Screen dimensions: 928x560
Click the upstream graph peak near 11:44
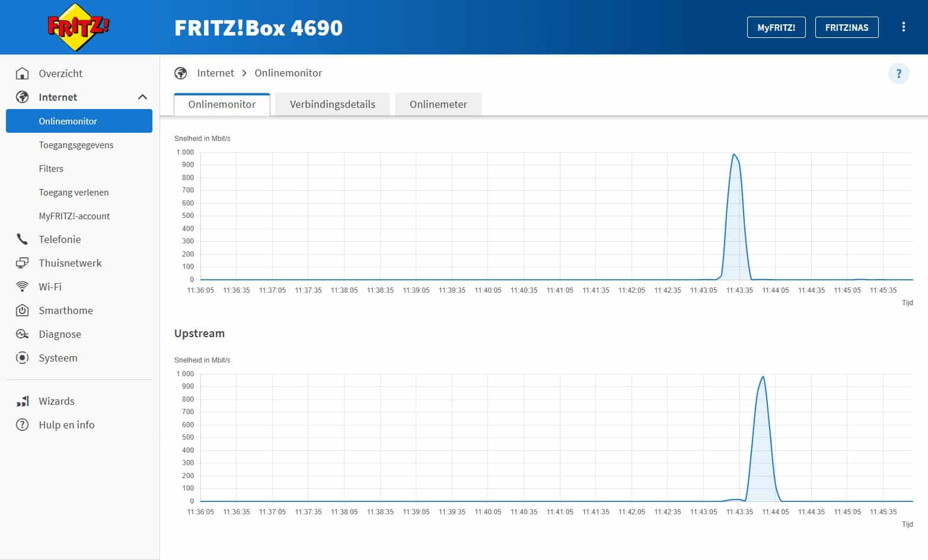[x=763, y=377]
